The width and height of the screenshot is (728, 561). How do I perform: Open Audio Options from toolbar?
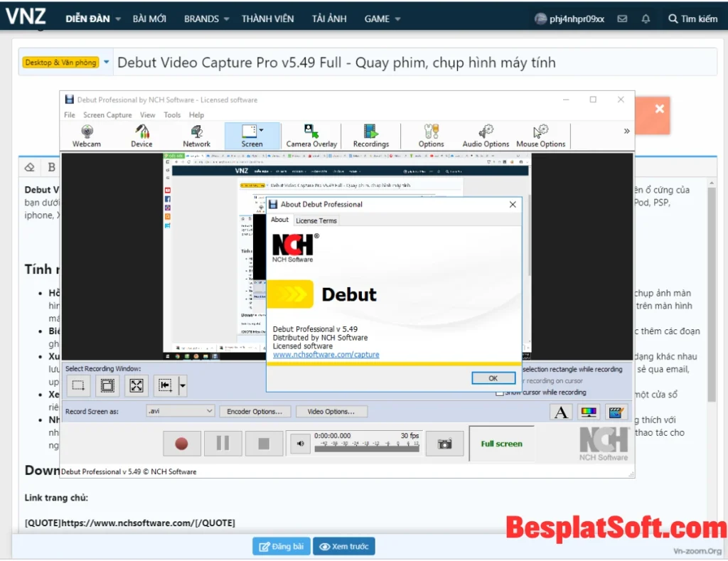click(486, 135)
